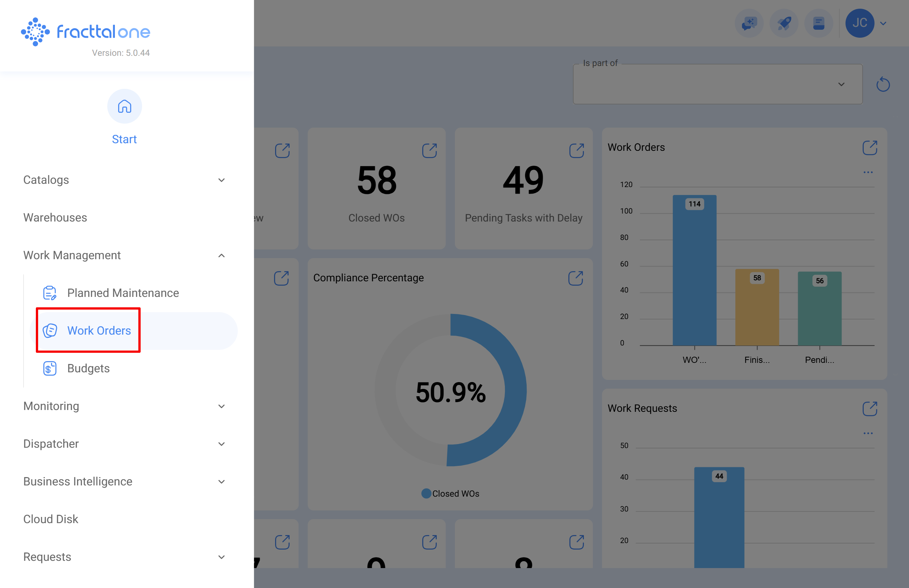Click the refresh dashboard icon

pos(883,84)
